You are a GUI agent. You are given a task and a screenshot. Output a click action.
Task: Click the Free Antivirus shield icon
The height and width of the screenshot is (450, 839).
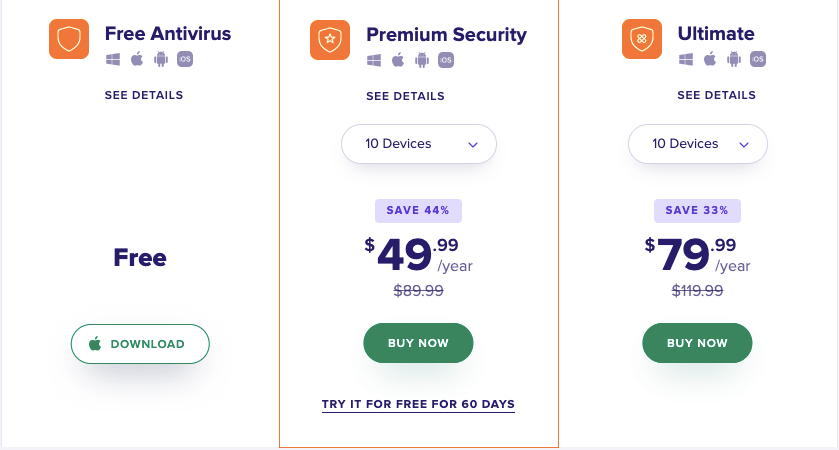[69, 39]
